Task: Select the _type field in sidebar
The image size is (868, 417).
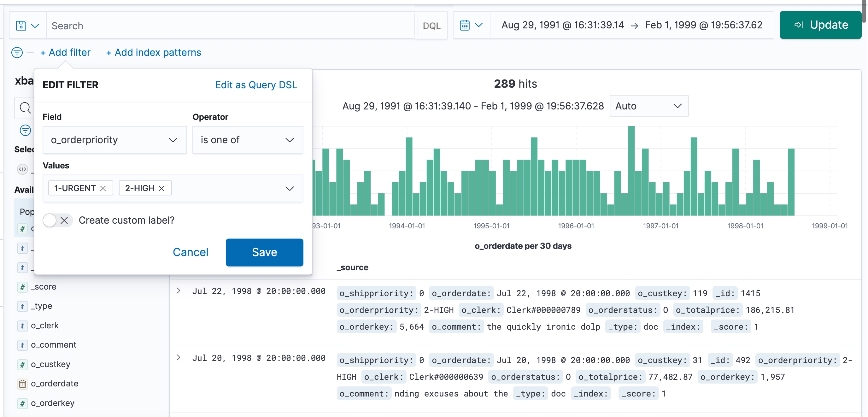Action: coord(41,306)
